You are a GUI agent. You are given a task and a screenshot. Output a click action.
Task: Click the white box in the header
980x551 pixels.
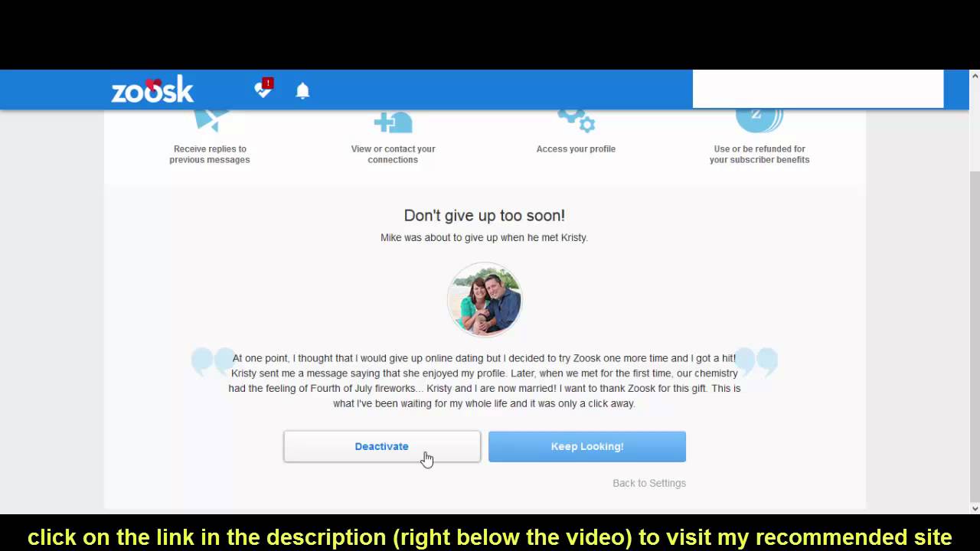pyautogui.click(x=818, y=89)
